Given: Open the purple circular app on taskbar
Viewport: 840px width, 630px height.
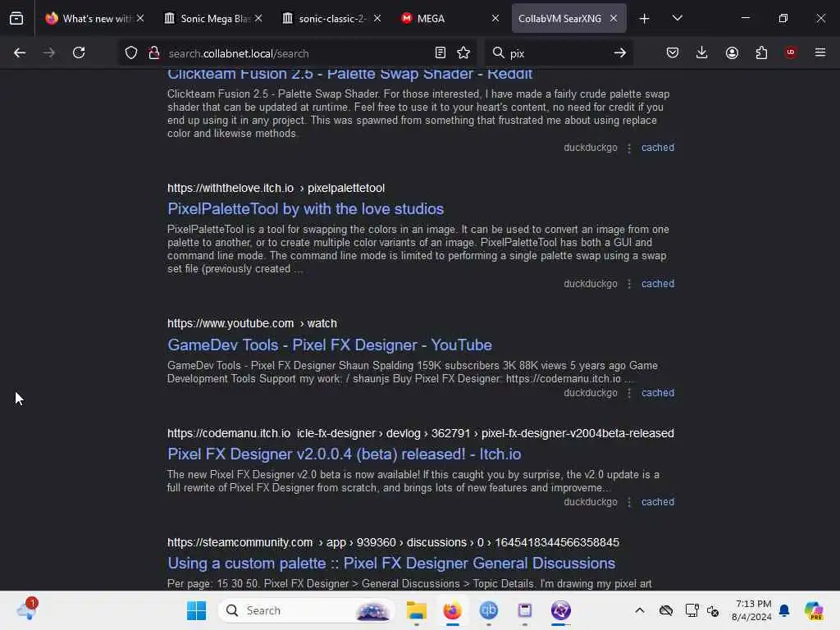Looking at the screenshot, I should [561, 610].
